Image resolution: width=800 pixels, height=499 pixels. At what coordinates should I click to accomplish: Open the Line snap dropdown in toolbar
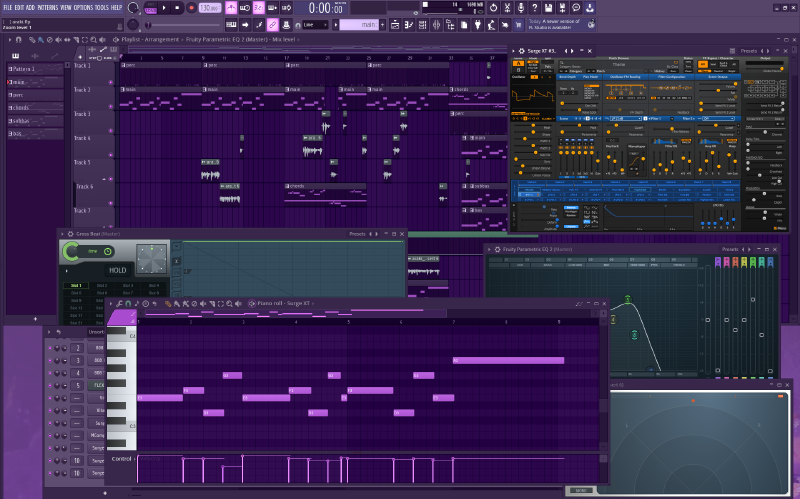tap(313, 24)
